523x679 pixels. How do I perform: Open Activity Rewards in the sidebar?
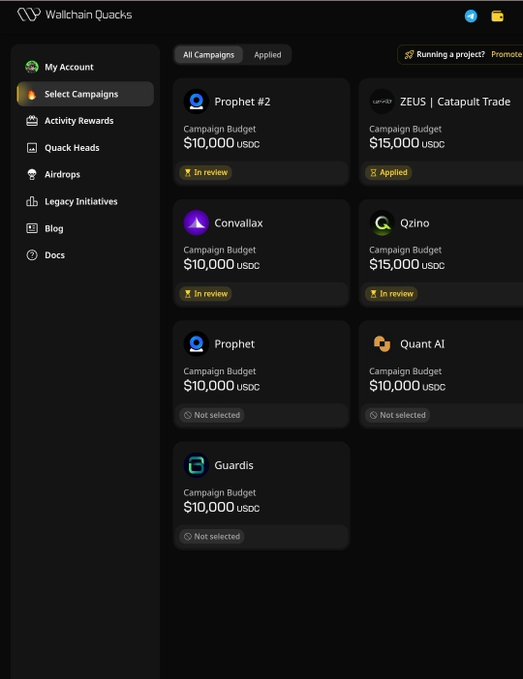(x=85, y=121)
